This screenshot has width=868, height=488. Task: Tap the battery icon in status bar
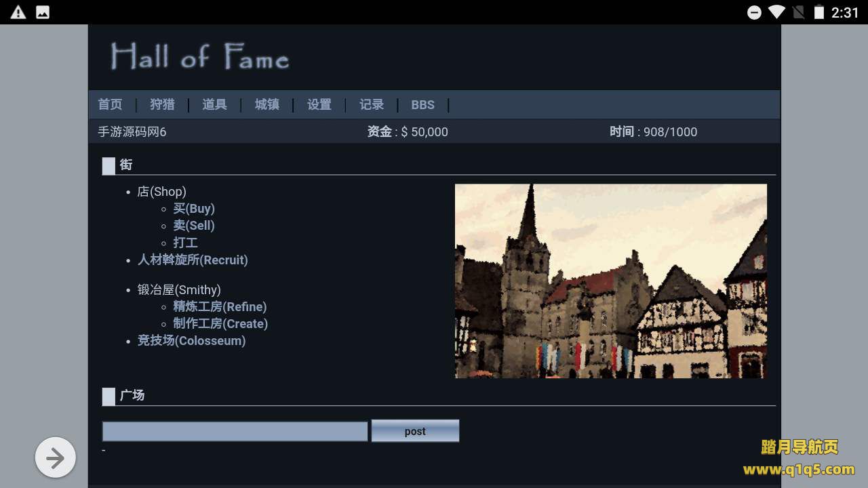coord(819,12)
